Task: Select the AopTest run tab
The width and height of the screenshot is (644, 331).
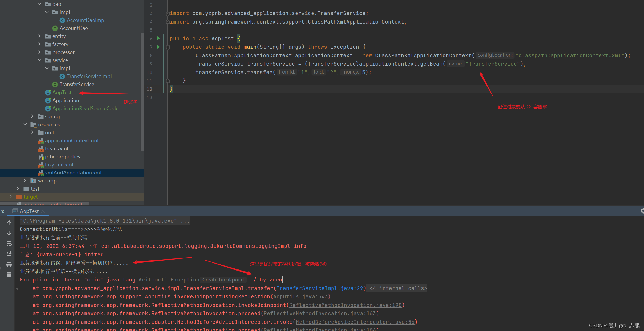Action: (29, 211)
